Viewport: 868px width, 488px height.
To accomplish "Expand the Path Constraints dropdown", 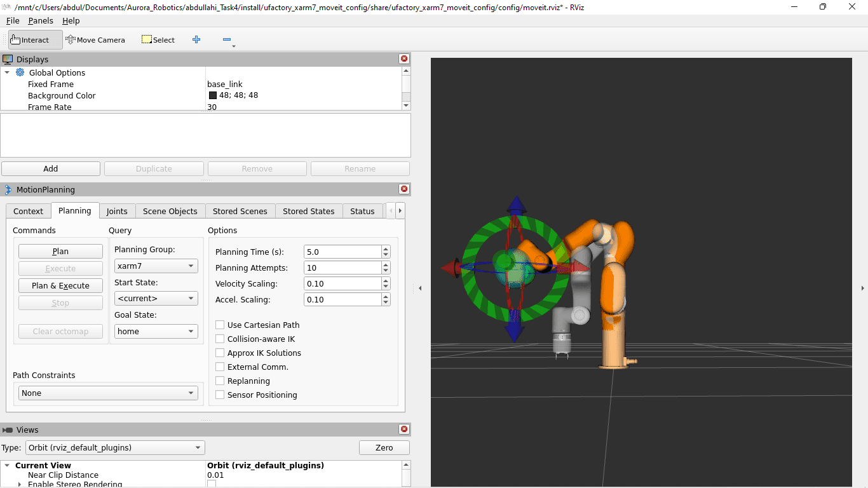I will pyautogui.click(x=108, y=393).
